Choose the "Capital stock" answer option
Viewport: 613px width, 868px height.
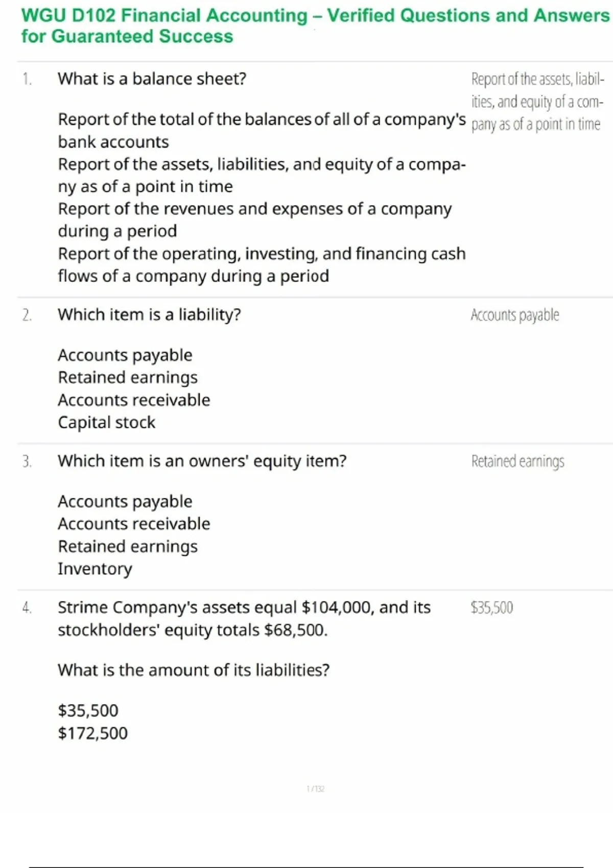[x=106, y=422]
